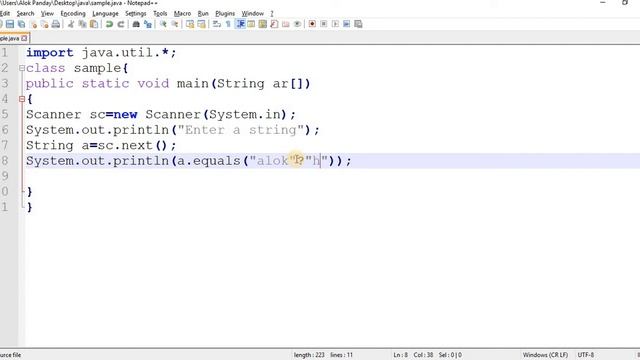Open the Folder as Workspace panel
The width and height of the screenshot is (640, 360).
(286, 24)
